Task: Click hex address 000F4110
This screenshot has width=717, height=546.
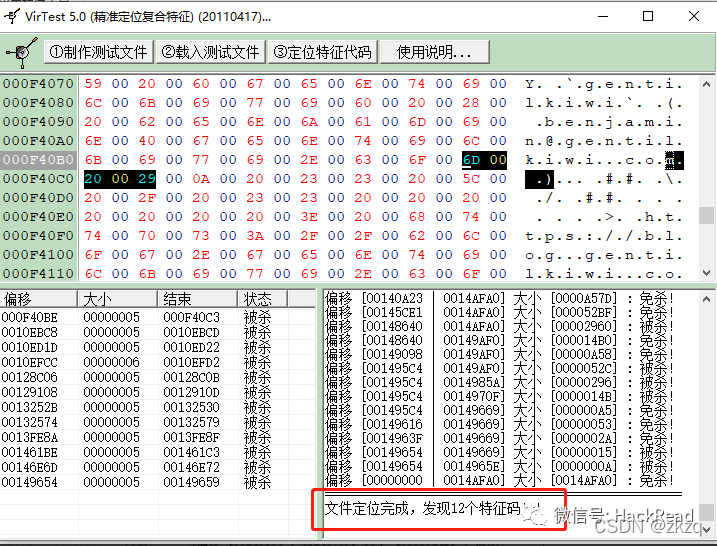Action: coord(38,273)
